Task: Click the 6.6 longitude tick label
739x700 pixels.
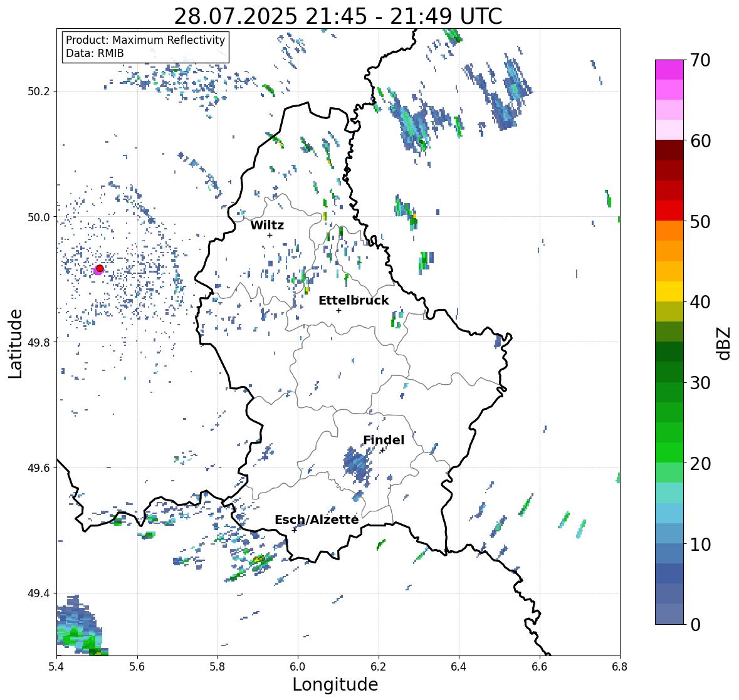Action: point(539,667)
